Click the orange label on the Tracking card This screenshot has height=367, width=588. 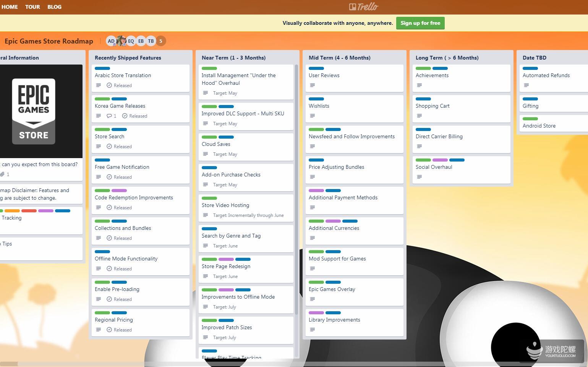tap(12, 211)
